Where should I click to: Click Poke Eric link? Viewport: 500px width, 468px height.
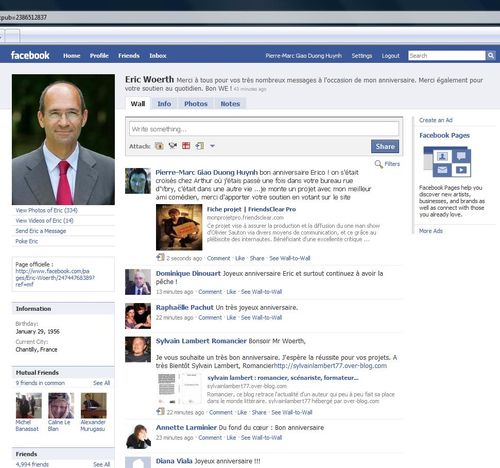pyautogui.click(x=27, y=241)
